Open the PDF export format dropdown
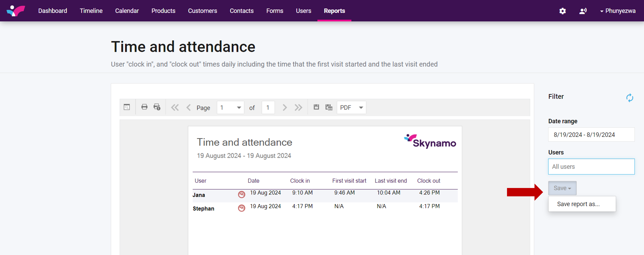Screen dimensions: 644x255 [x=360, y=108]
